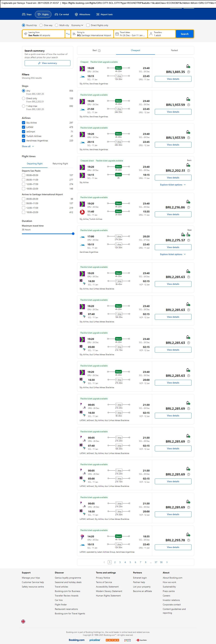Expand the airlines list with Show all
The width and height of the screenshot is (216, 644).
[28, 146]
